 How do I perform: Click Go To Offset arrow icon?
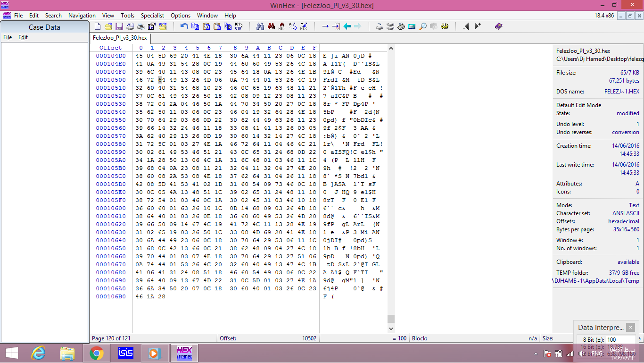click(x=326, y=26)
